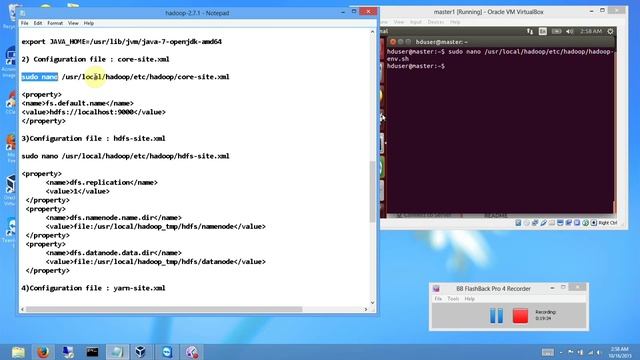The image size is (640, 360).
Task: Open Help menu in FlashBack Recorder
Action: pos(469,299)
